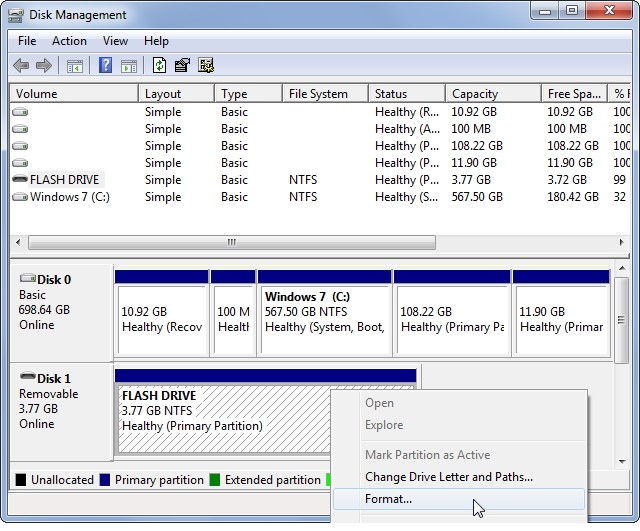Click the 567.50 GB capacity cell
This screenshot has width=640, height=531.
point(477,197)
